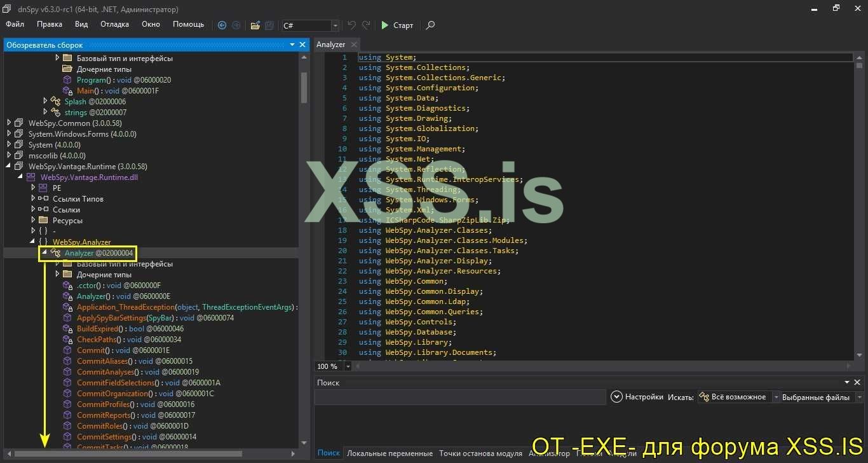Click the Ссылки references icon
The width and height of the screenshot is (868, 463).
[x=43, y=210]
